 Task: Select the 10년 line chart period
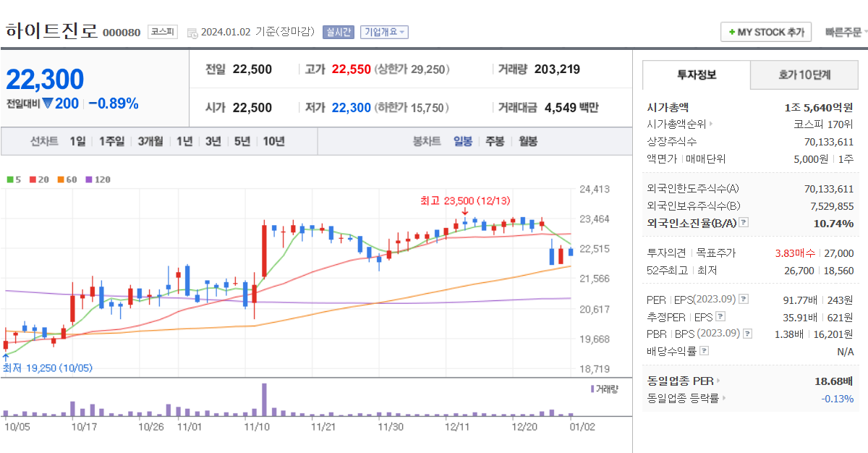point(273,141)
